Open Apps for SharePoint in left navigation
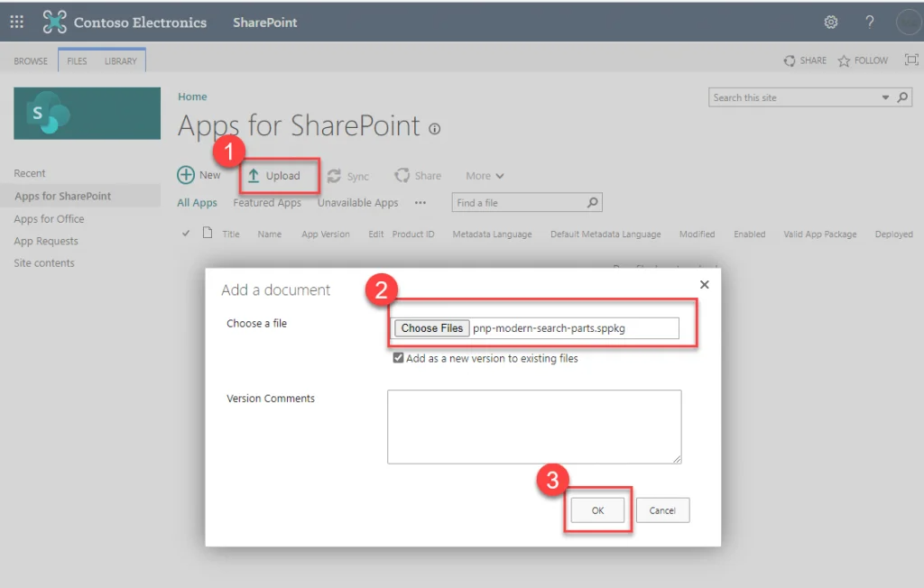Viewport: 924px width, 588px height. (62, 197)
